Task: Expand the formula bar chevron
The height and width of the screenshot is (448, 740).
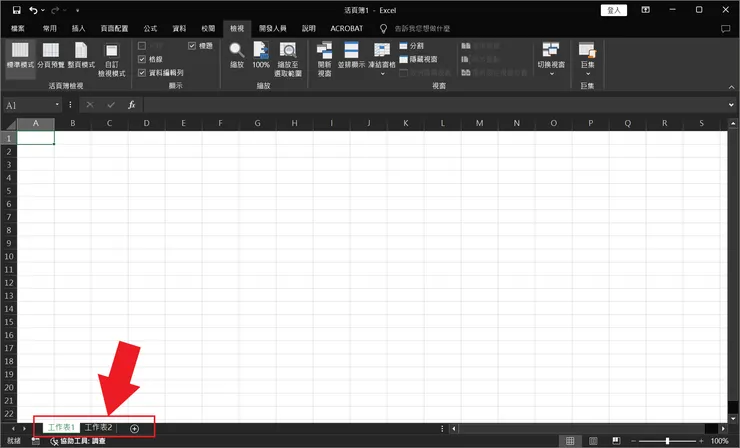Action: coord(731,105)
